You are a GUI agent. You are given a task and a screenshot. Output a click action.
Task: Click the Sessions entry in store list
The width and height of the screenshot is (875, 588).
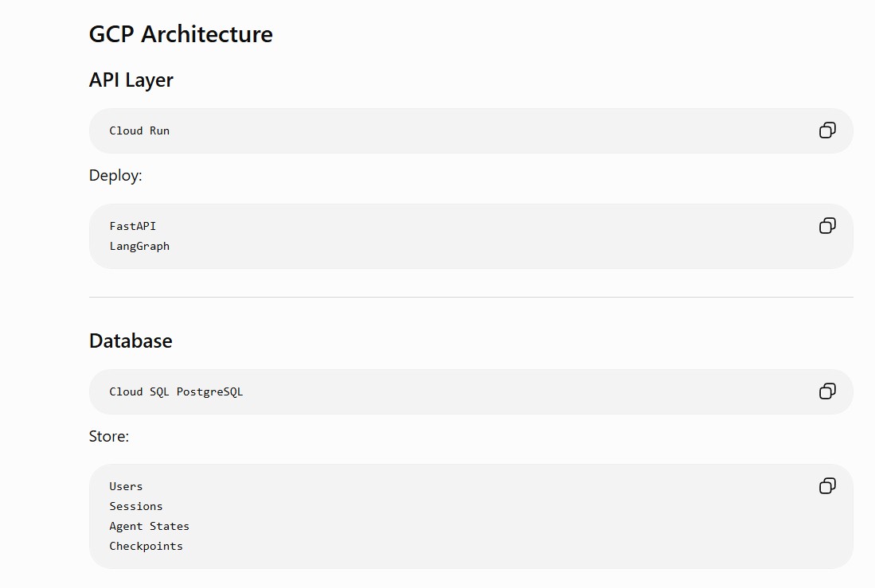[136, 507]
